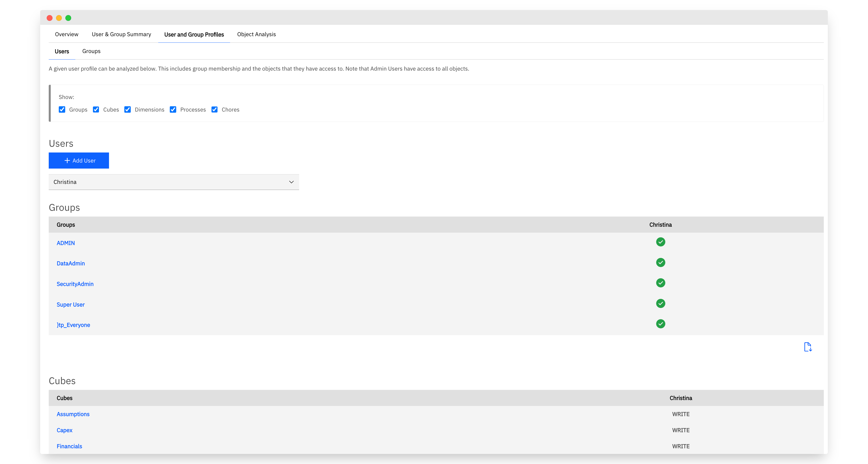Click the Groups section heading above the table

coord(64,208)
